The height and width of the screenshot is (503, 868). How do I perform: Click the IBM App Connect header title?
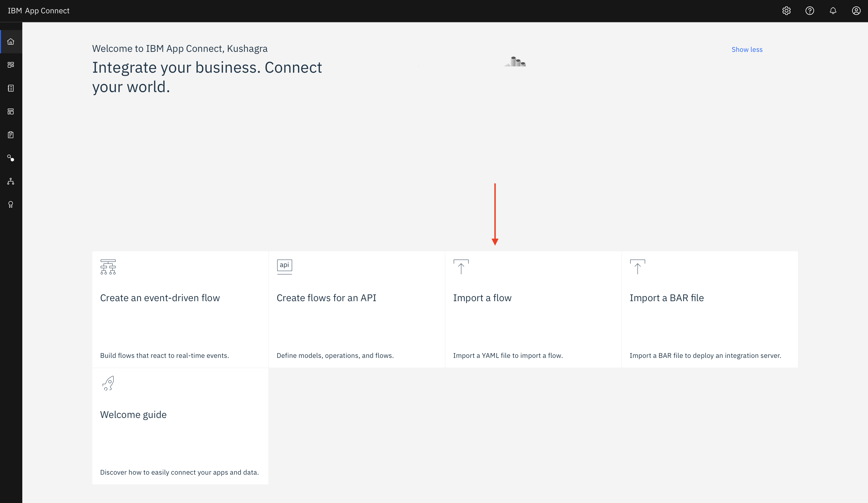pos(39,11)
